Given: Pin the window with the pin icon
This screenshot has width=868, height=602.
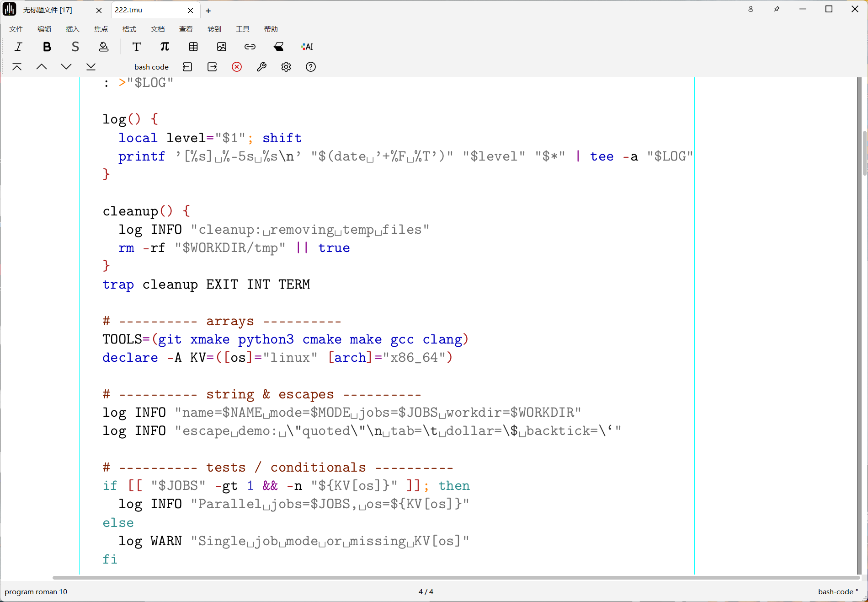Looking at the screenshot, I should point(777,9).
